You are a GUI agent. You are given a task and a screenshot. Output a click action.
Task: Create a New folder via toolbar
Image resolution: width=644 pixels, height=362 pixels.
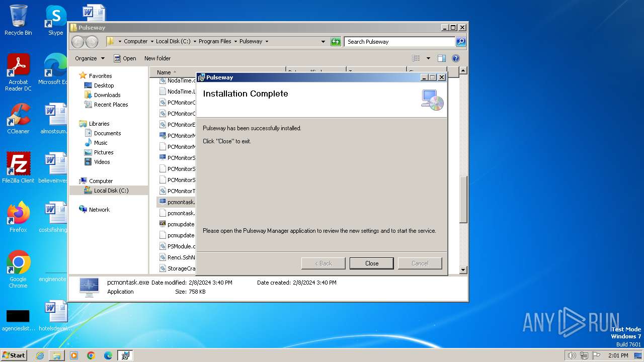pos(157,58)
